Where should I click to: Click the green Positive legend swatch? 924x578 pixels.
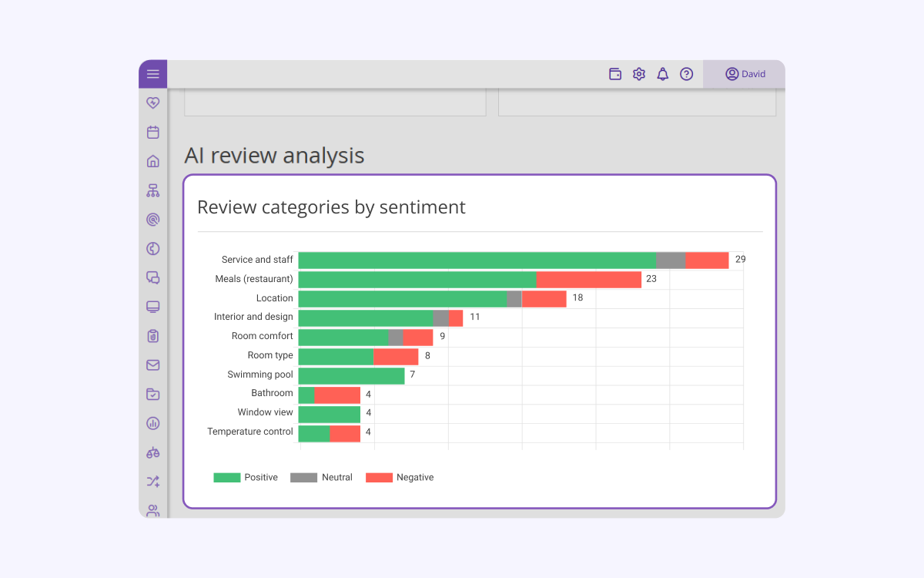pos(227,478)
